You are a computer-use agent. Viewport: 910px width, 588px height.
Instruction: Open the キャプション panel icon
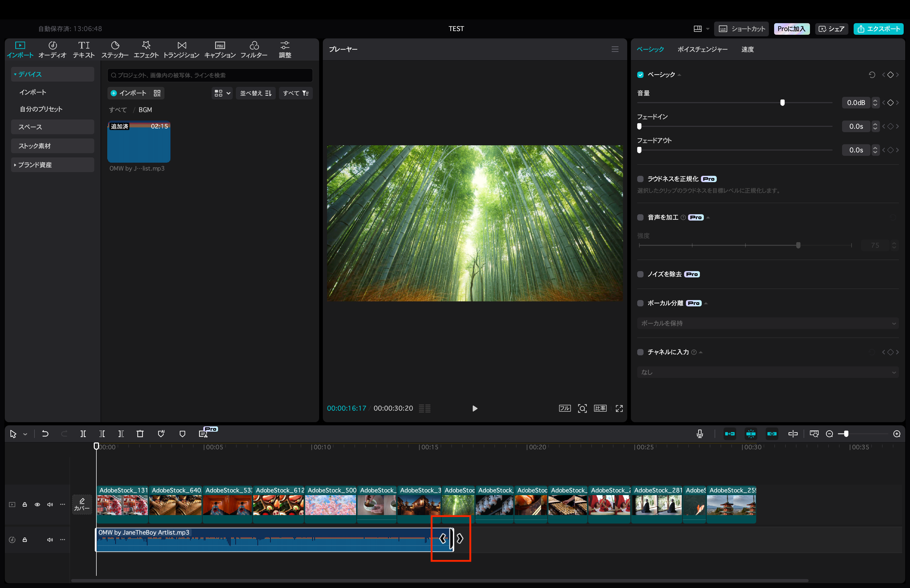[x=220, y=50]
